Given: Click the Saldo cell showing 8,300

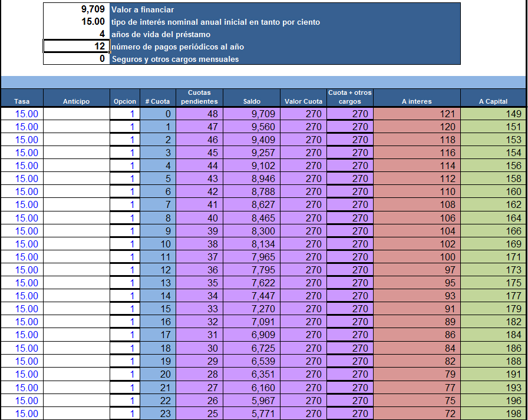Looking at the screenshot, I should click(252, 231).
